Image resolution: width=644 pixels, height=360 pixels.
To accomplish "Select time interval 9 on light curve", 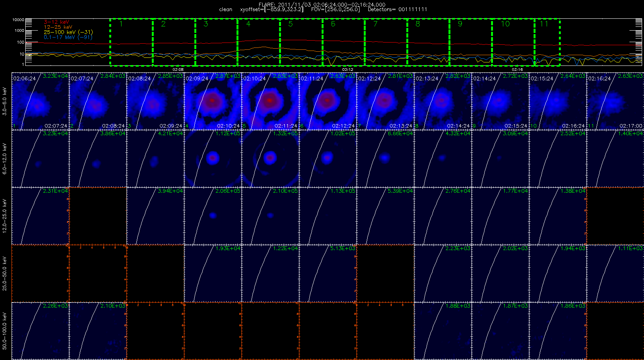I will point(471,42).
